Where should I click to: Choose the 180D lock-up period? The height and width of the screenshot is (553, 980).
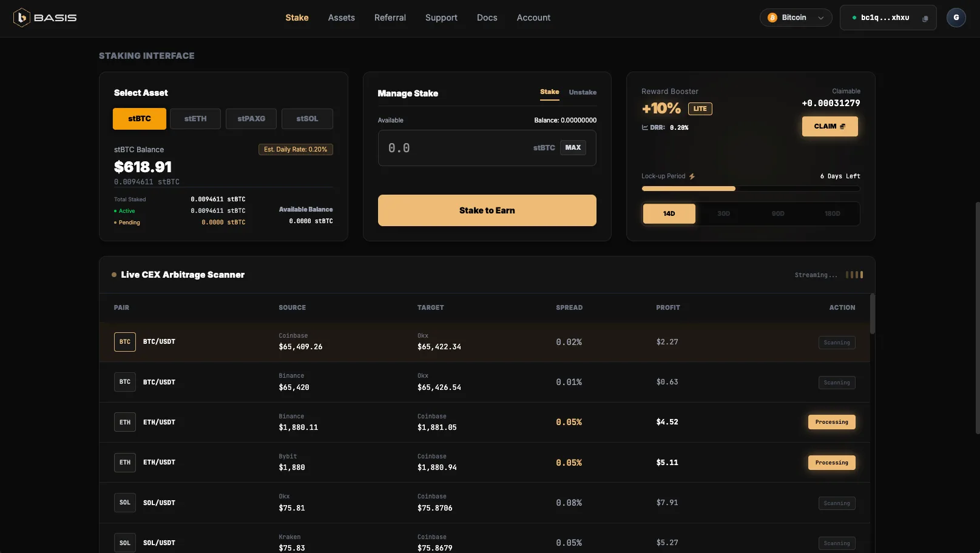833,213
